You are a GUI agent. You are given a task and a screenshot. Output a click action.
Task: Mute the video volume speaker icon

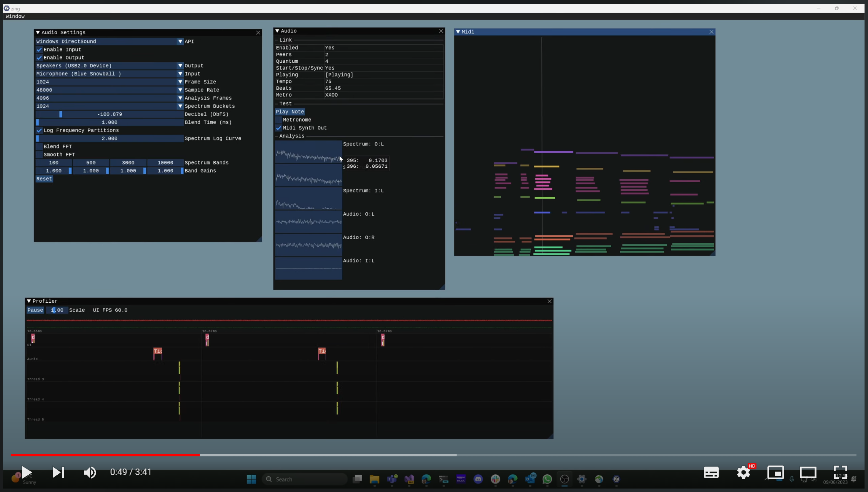pyautogui.click(x=90, y=472)
